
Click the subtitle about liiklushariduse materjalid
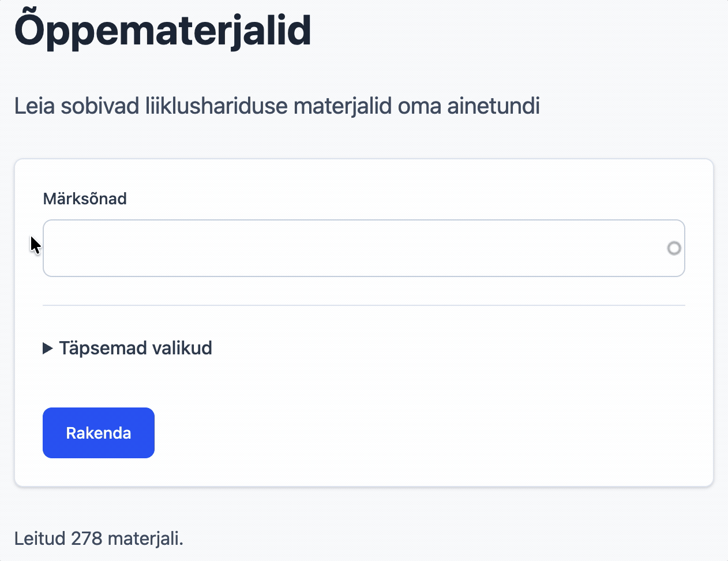(277, 106)
